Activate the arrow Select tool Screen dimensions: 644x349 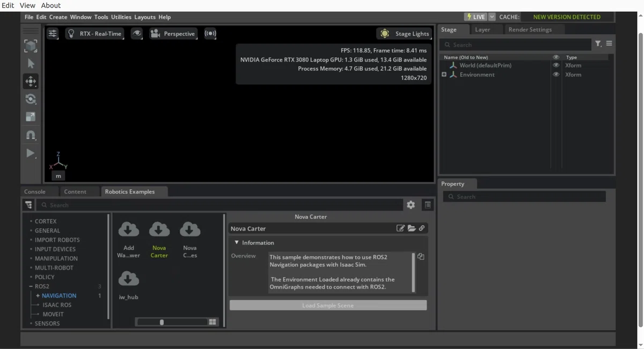pyautogui.click(x=31, y=64)
